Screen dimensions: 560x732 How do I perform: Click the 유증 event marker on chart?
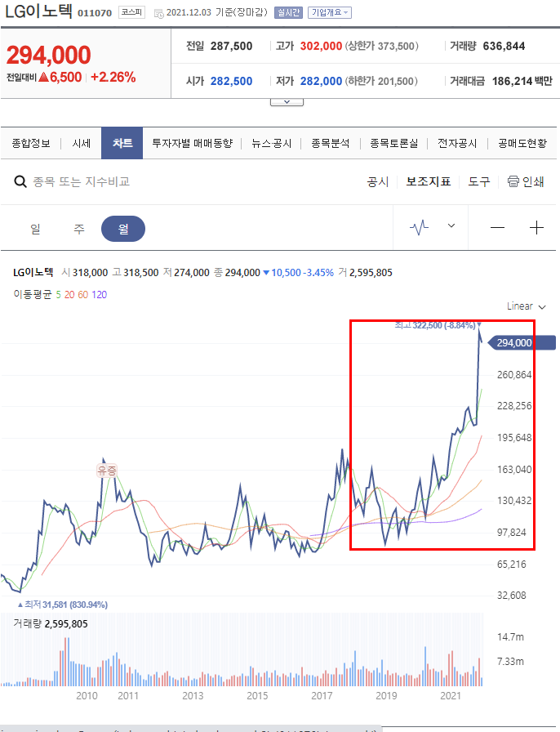[107, 470]
